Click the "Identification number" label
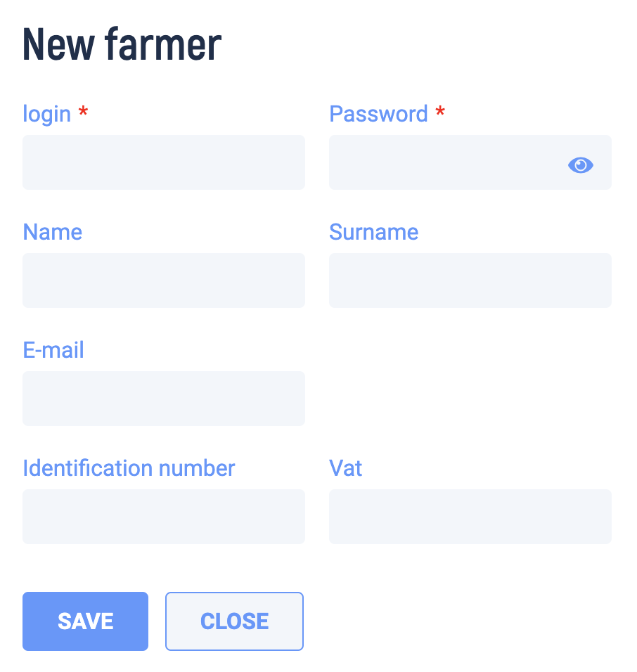The height and width of the screenshot is (672, 637). coord(129,468)
